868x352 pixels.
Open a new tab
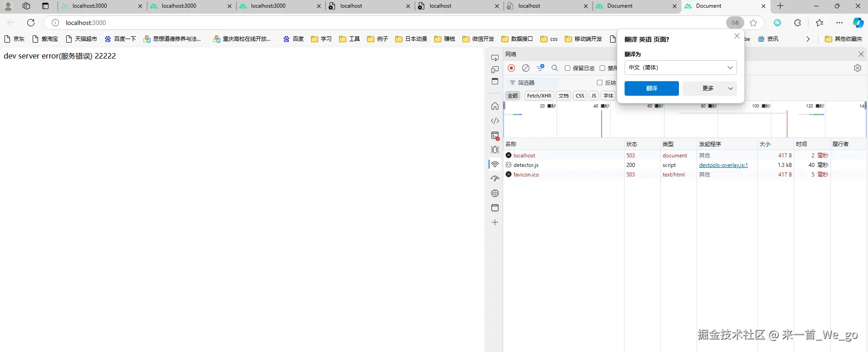point(780,6)
